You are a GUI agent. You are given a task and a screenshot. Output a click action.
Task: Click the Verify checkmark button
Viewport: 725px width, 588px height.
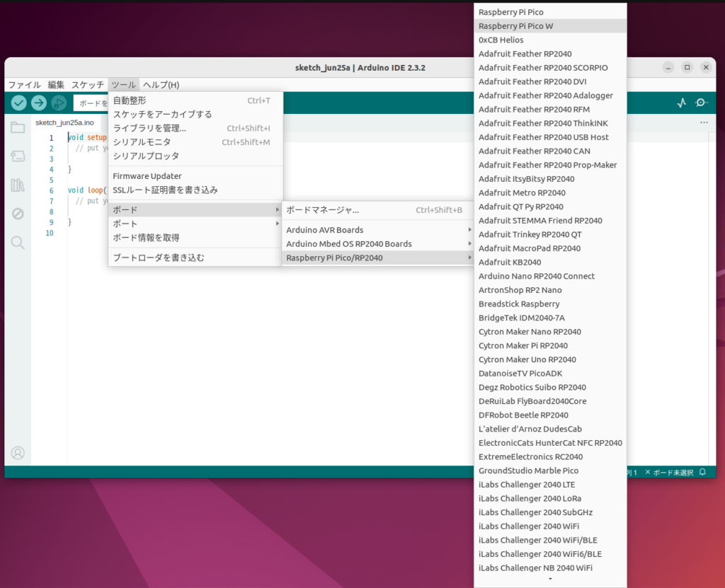19,103
